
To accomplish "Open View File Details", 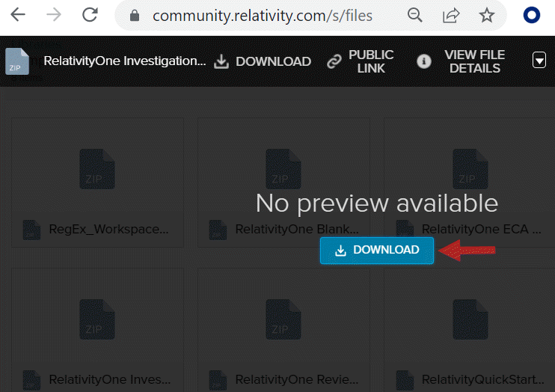I will pyautogui.click(x=462, y=61).
